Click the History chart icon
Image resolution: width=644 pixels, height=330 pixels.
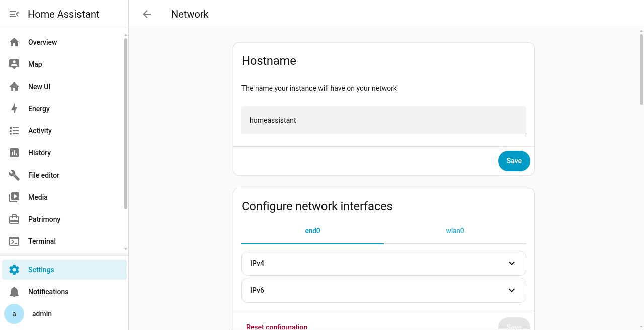point(14,153)
